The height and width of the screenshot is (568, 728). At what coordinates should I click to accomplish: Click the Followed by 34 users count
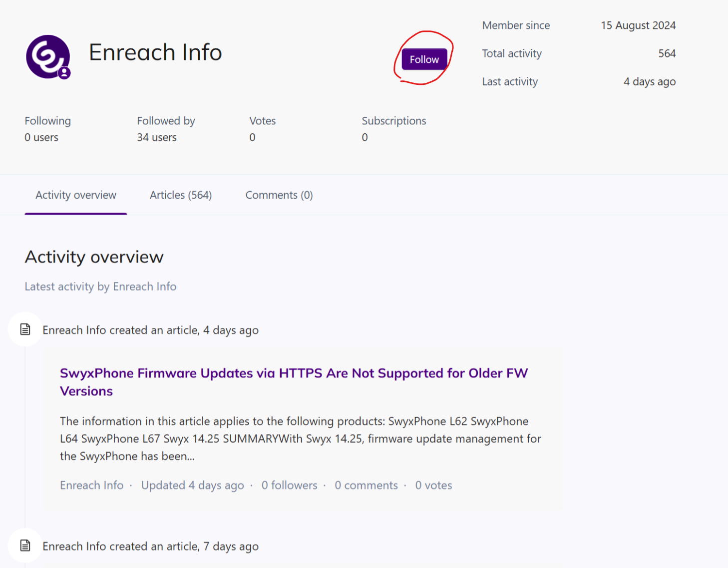click(x=157, y=137)
